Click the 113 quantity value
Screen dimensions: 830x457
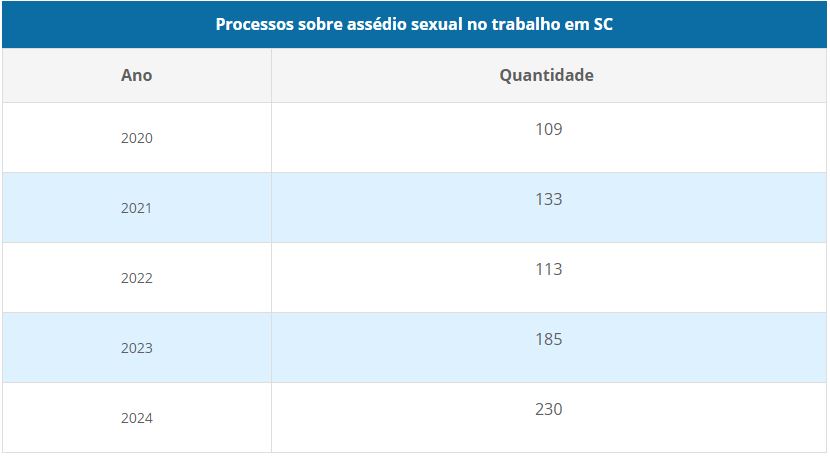pyautogui.click(x=548, y=268)
